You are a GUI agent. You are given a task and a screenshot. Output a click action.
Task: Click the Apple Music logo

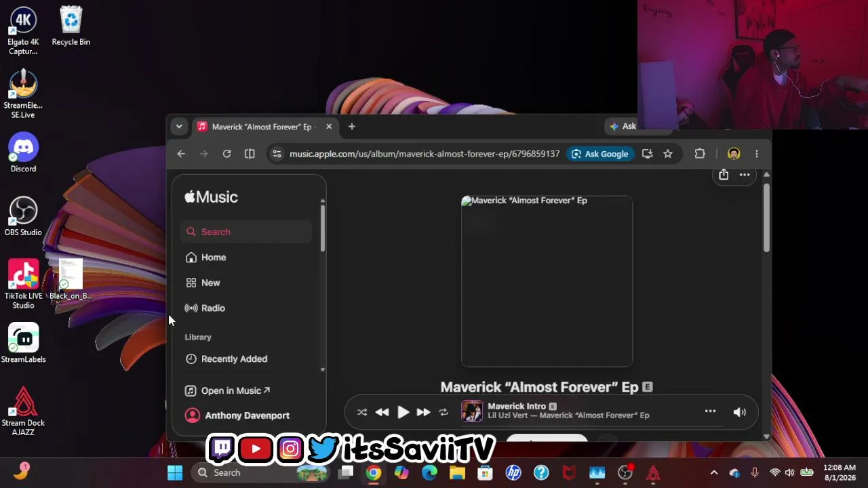212,197
